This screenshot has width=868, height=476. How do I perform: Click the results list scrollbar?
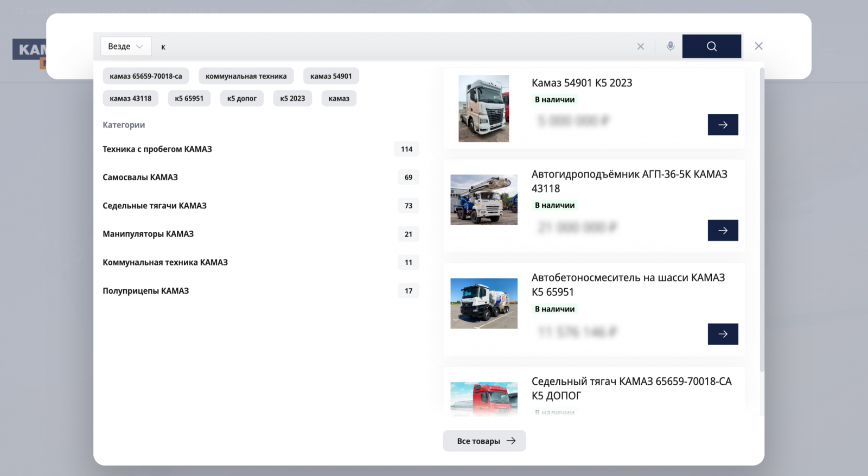[762, 217]
